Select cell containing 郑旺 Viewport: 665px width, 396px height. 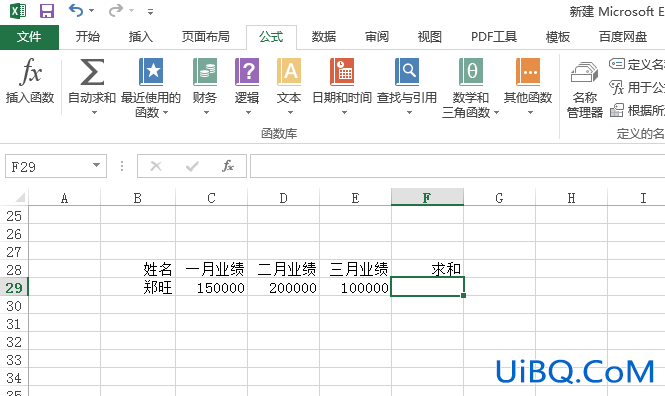[x=138, y=287]
